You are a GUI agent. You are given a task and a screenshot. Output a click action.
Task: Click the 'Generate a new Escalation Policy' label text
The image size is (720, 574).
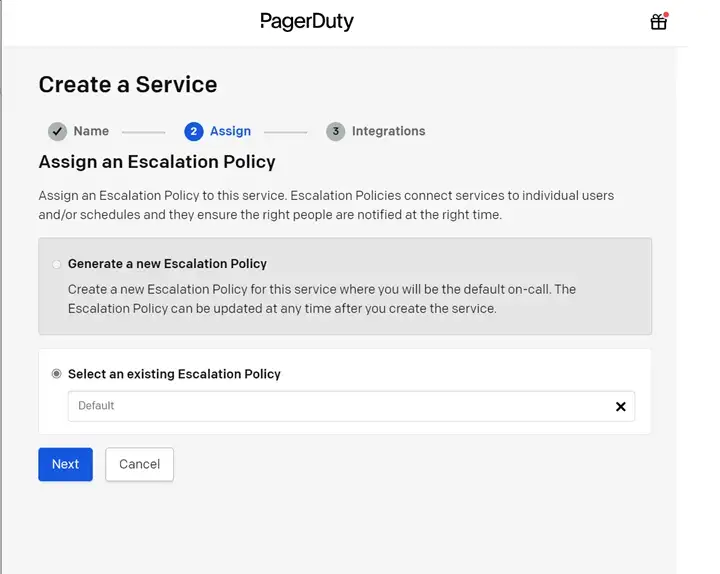point(167,264)
